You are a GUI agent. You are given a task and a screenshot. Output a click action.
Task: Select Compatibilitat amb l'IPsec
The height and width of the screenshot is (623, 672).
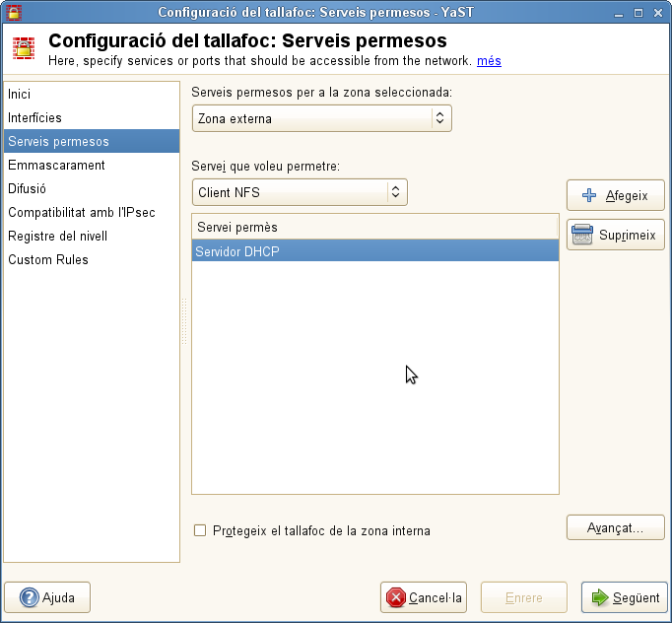click(x=81, y=212)
